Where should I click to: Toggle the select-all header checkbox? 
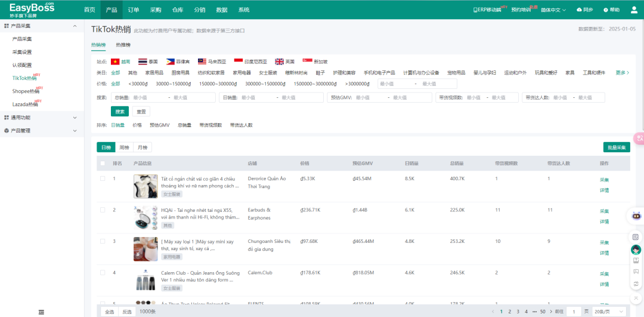click(x=103, y=163)
